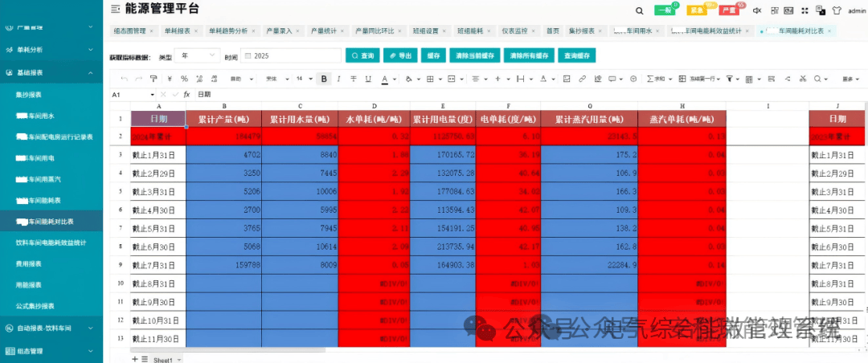Click the fx insert function icon
The image size is (868, 363).
tap(187, 95)
